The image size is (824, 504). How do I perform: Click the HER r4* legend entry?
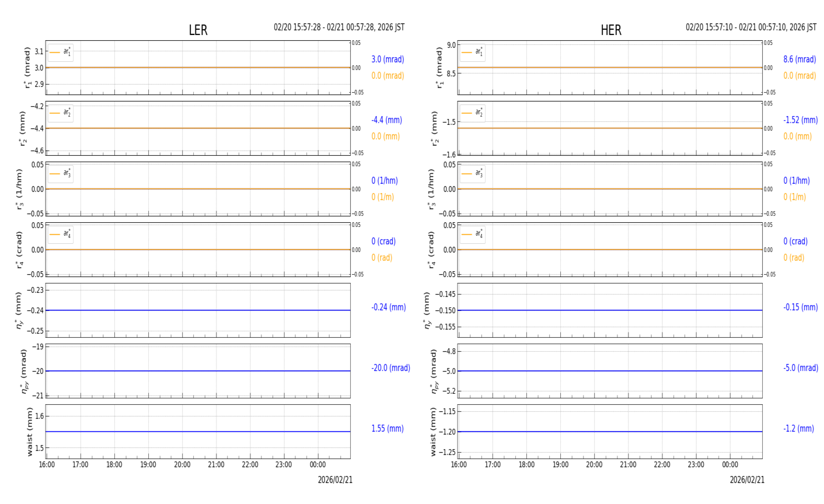[472, 235]
